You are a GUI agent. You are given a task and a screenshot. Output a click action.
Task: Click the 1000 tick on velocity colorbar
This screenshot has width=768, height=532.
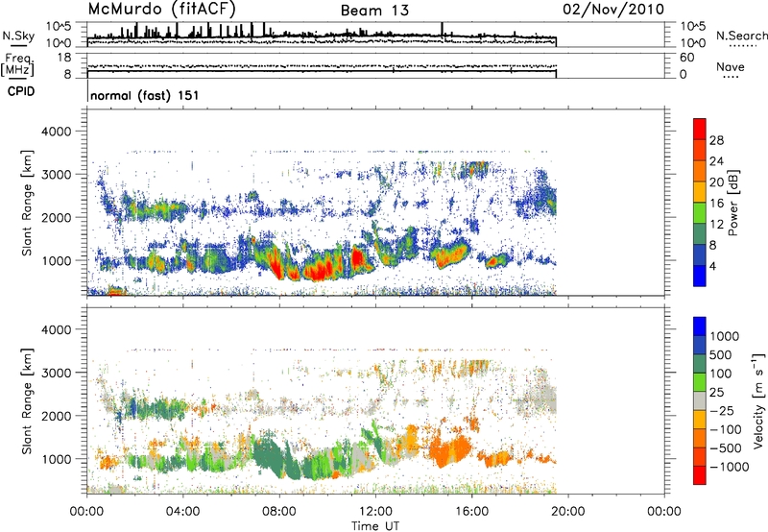click(725, 336)
